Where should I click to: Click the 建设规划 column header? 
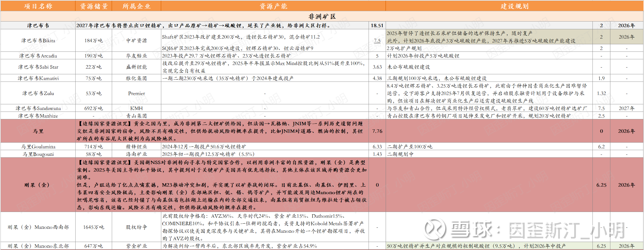click(x=515, y=6)
